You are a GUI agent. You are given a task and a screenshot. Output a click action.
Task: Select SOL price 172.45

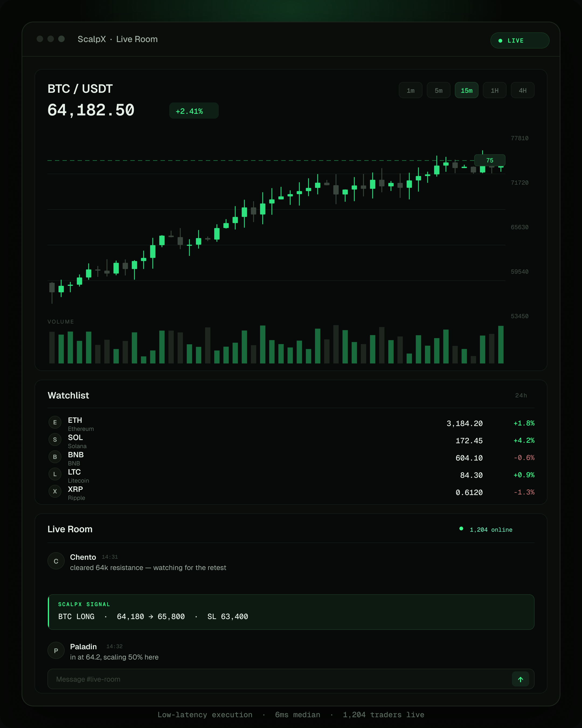click(469, 441)
